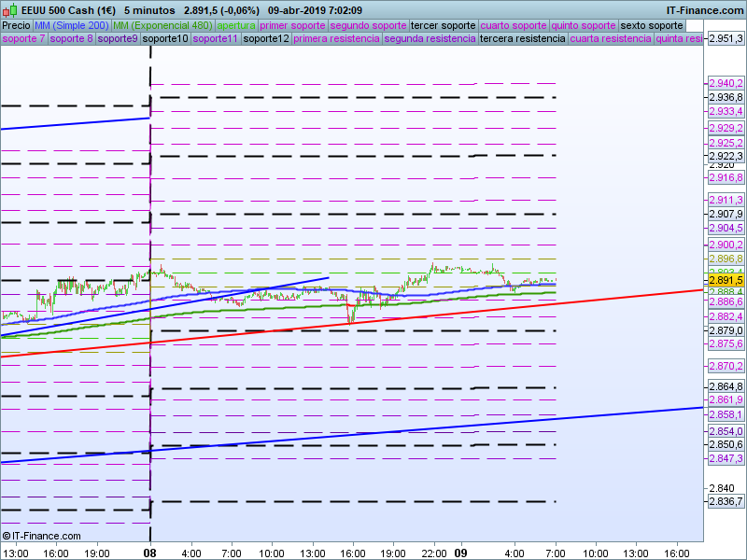Image resolution: width=747 pixels, height=560 pixels.
Task: Select the primer soporte legend label
Action: point(293,25)
